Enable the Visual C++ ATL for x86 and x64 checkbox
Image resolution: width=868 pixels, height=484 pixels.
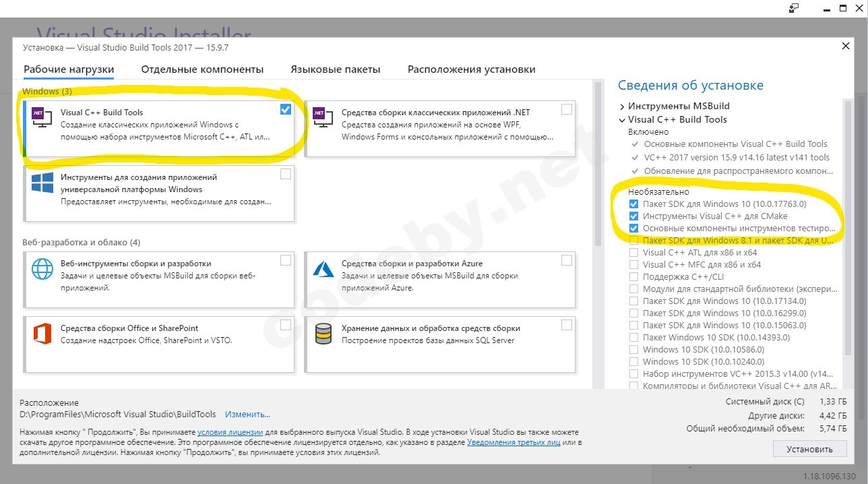[x=633, y=253]
